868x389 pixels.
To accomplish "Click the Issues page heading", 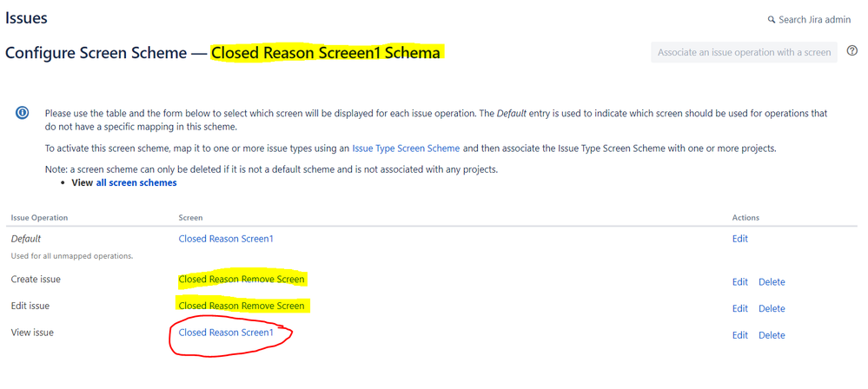I will tap(26, 17).
